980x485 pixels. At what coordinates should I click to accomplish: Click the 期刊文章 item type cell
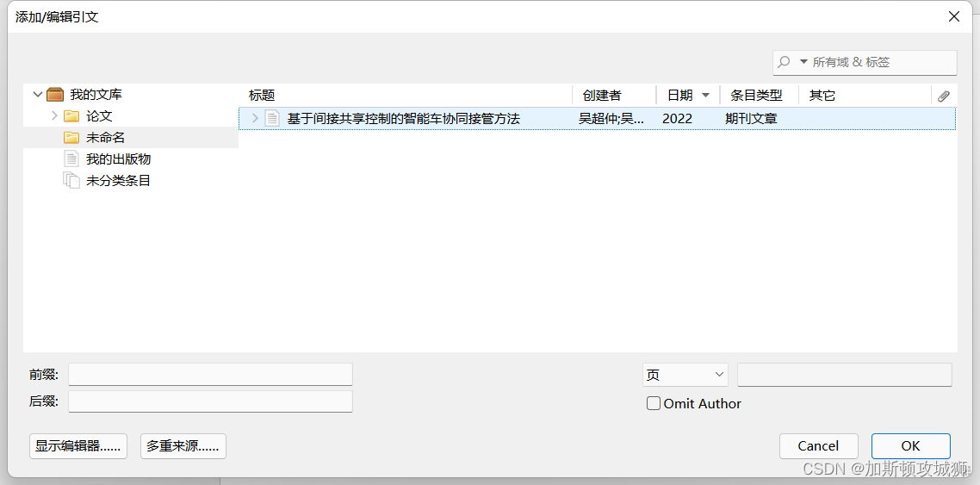[x=751, y=118]
